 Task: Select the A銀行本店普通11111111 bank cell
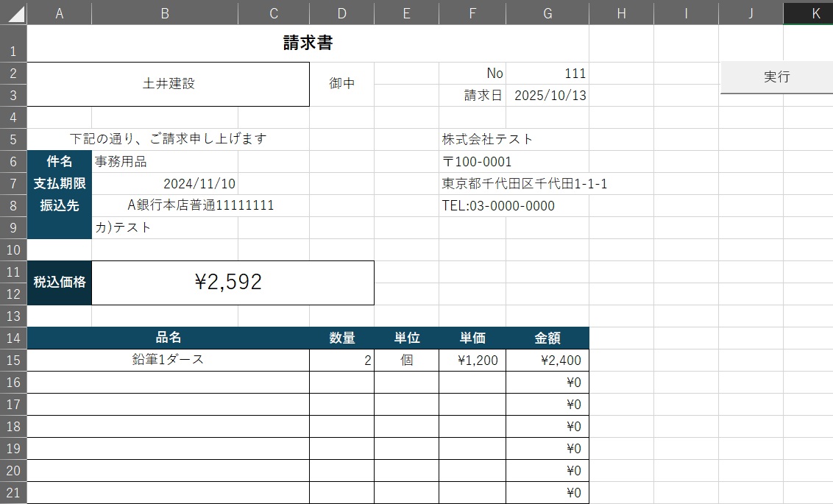coord(200,206)
